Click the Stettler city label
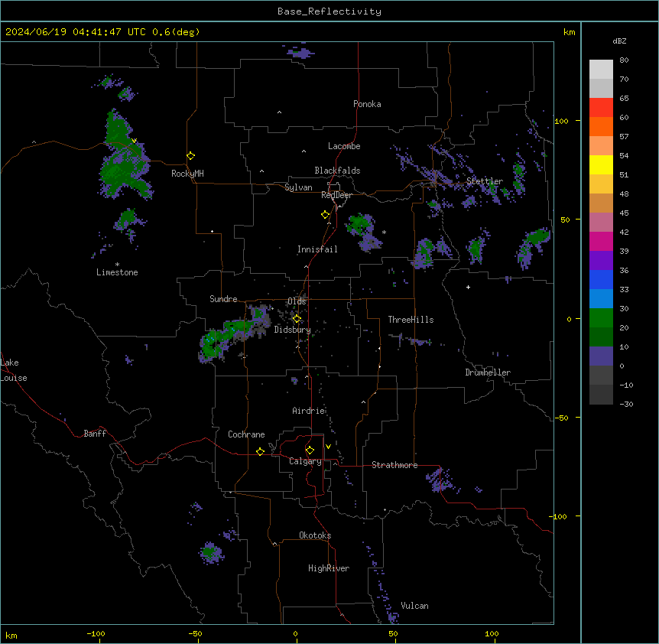Image resolution: width=659 pixels, height=644 pixels. (485, 181)
